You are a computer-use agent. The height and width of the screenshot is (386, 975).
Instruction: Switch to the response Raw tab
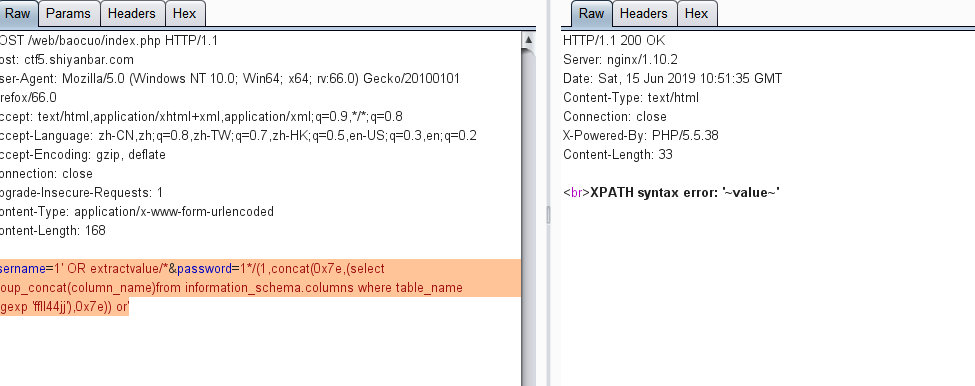[x=591, y=14]
